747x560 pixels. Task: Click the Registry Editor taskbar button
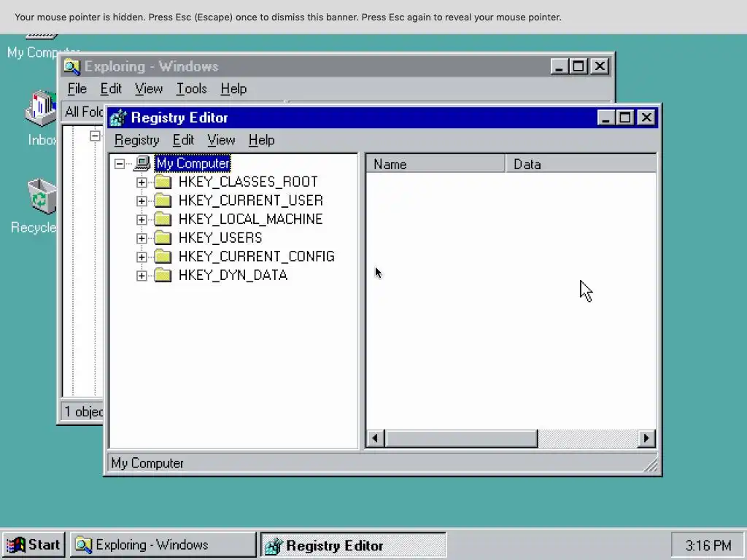[x=353, y=545]
